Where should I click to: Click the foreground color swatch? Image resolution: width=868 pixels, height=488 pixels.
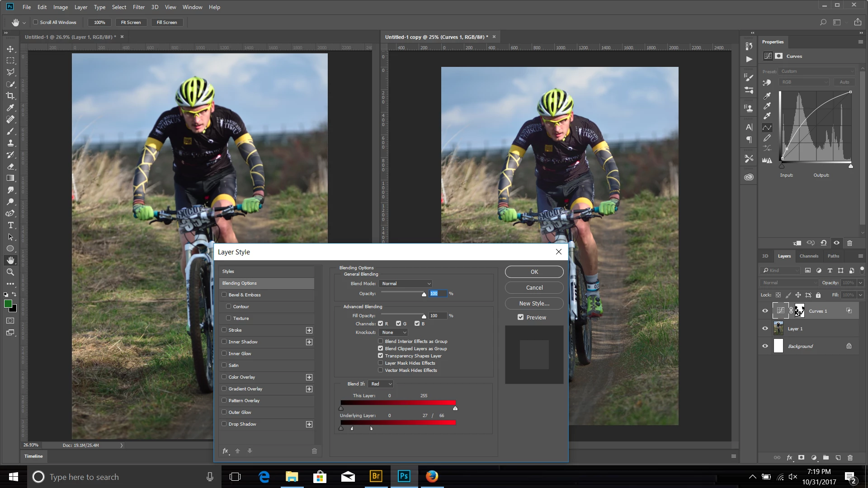tap(8, 304)
